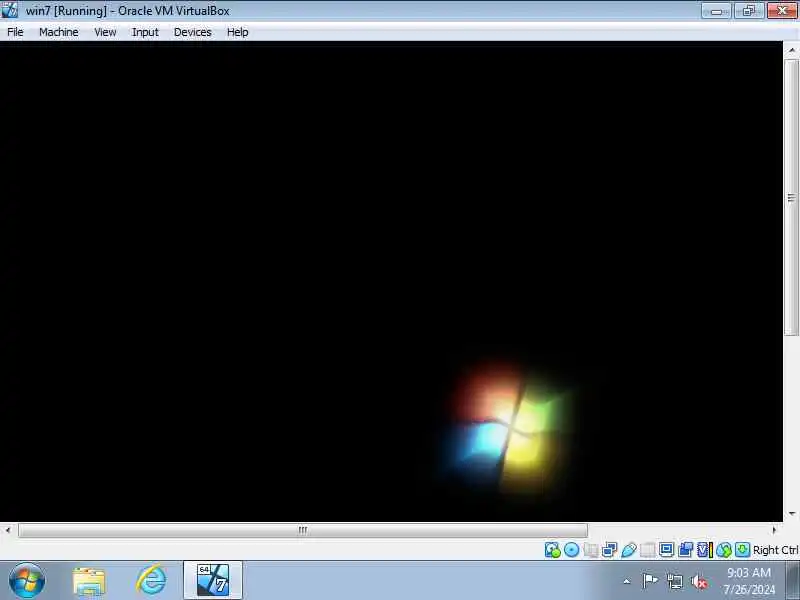Image resolution: width=800 pixels, height=600 pixels.
Task: Click the greyed shared folders indicator
Action: coord(647,549)
